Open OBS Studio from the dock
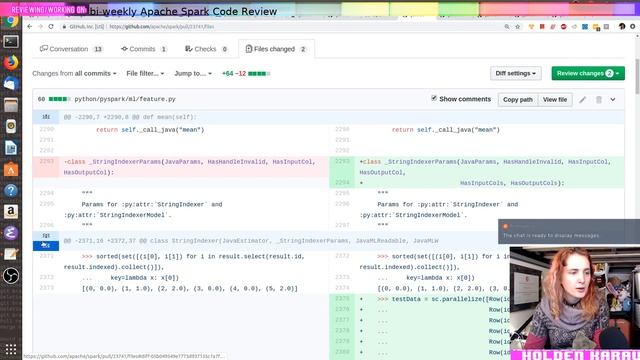 click(11, 276)
